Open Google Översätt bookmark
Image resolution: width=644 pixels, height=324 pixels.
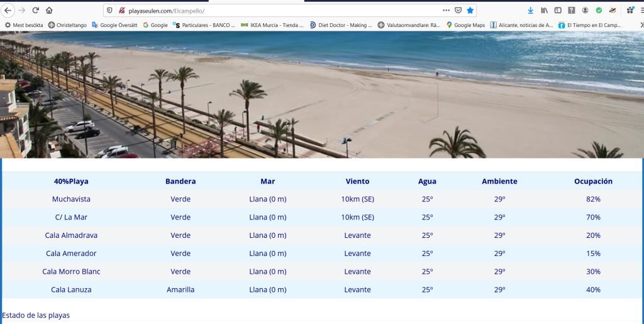(x=114, y=25)
